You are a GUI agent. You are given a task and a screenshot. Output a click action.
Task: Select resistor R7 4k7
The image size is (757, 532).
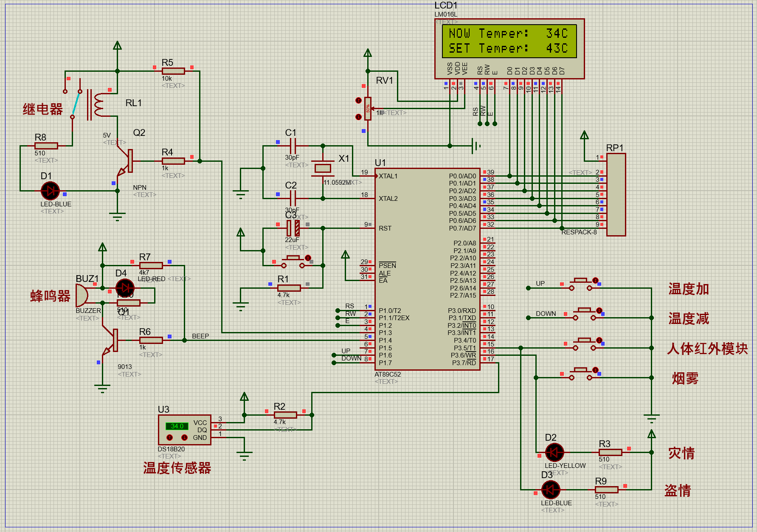(151, 265)
